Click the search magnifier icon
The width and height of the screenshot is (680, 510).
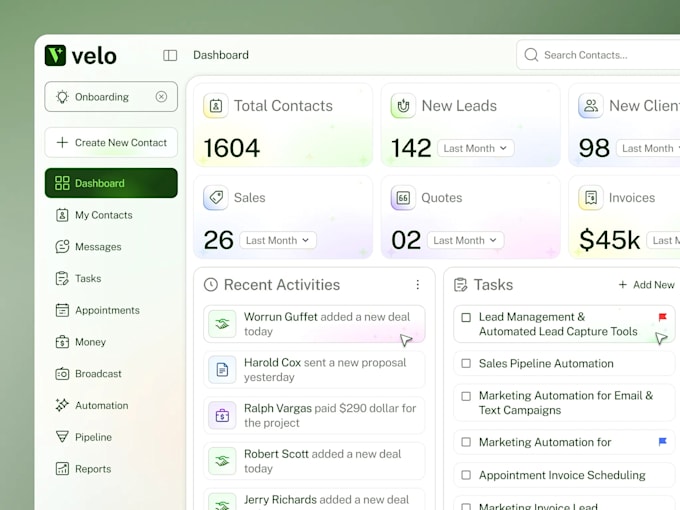click(x=531, y=55)
